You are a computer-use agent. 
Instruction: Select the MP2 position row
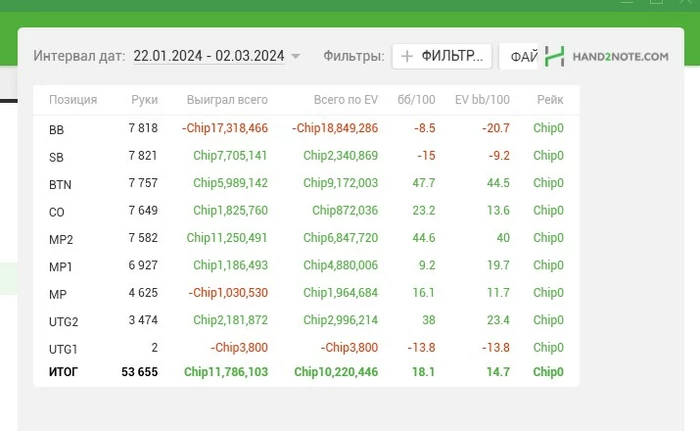coord(306,239)
